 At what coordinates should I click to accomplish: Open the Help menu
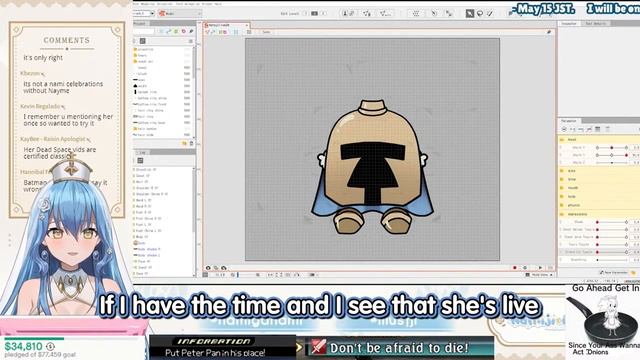(218, 4)
